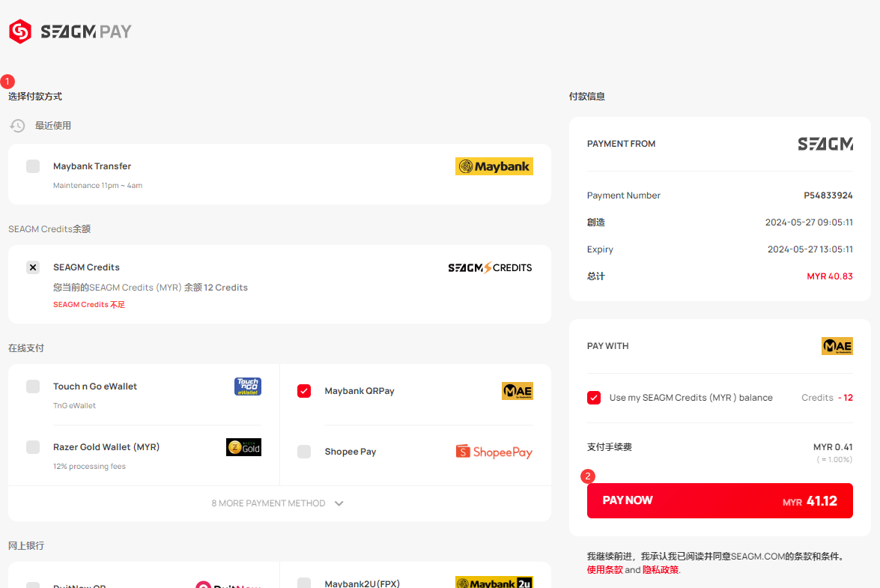Check the Touch n Go eWallet option

pos(33,386)
